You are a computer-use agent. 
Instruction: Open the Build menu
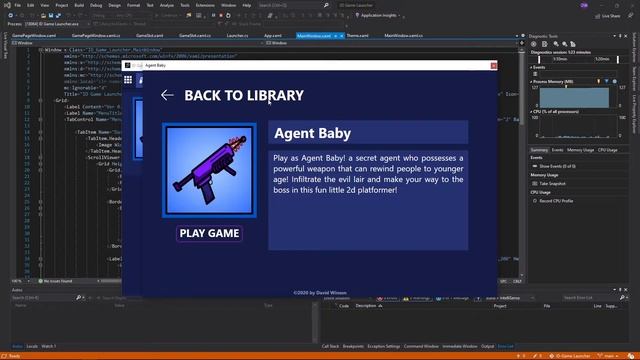[79, 5]
